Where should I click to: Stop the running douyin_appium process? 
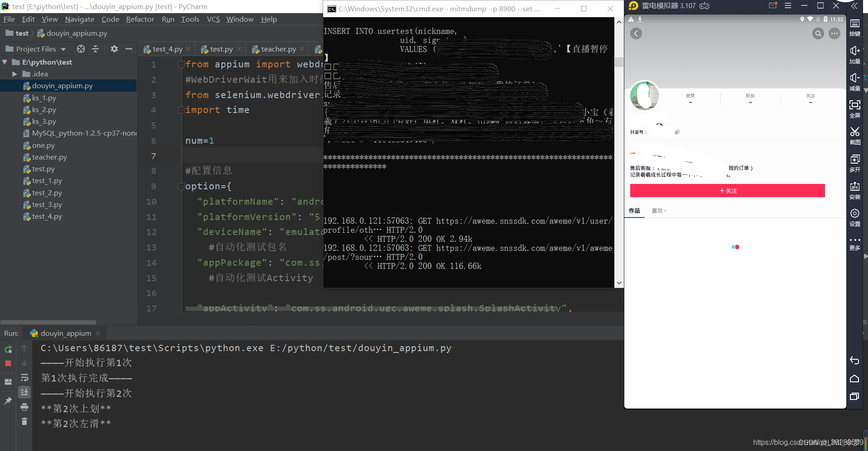point(8,363)
